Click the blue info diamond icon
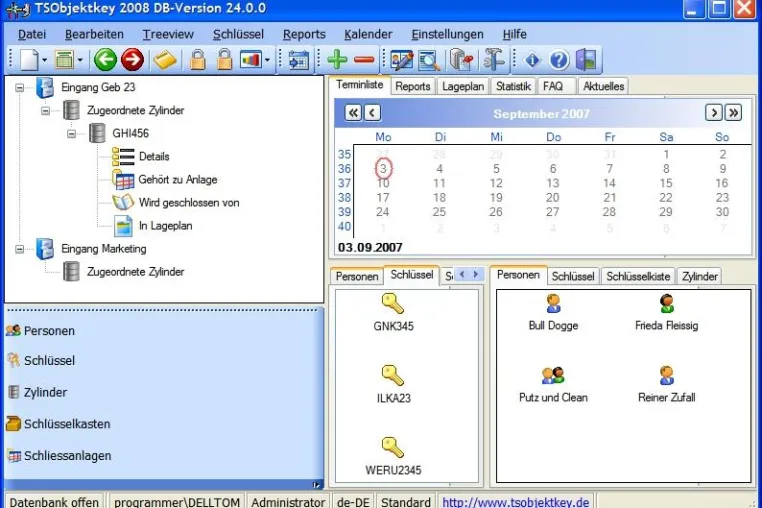Image resolution: width=762 pixels, height=508 pixels. pyautogui.click(x=532, y=60)
